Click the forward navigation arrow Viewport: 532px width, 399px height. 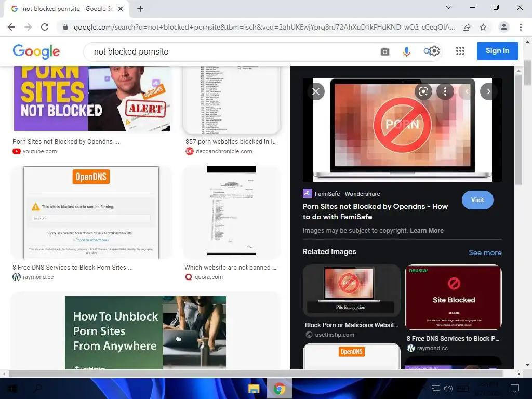pyautogui.click(x=28, y=27)
